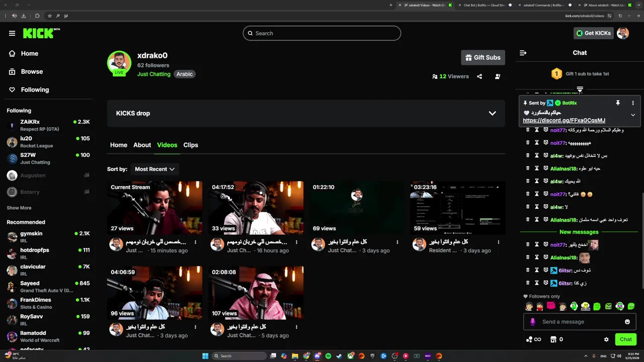Click the Get KICKs button
Image resolution: width=644 pixels, height=362 pixels.
pos(594,33)
